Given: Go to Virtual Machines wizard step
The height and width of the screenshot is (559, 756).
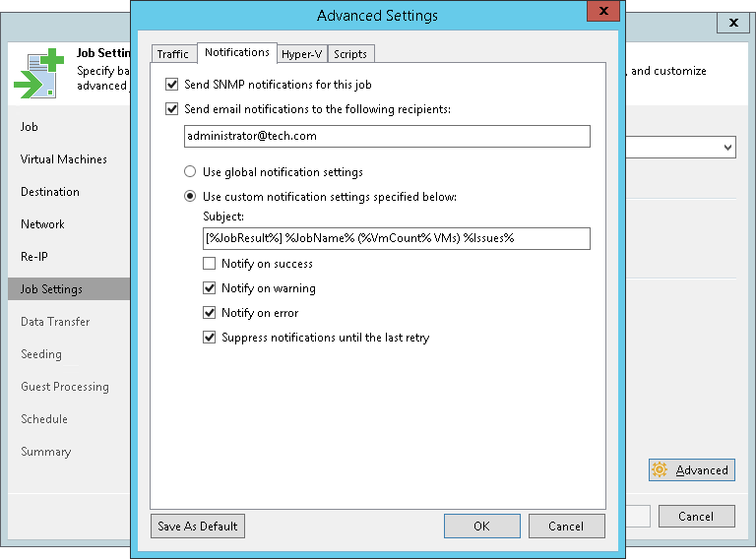Looking at the screenshot, I should (64, 159).
